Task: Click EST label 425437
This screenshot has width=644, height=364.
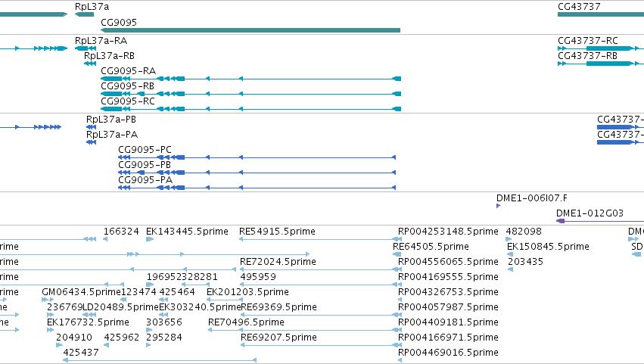Action: 81,353
